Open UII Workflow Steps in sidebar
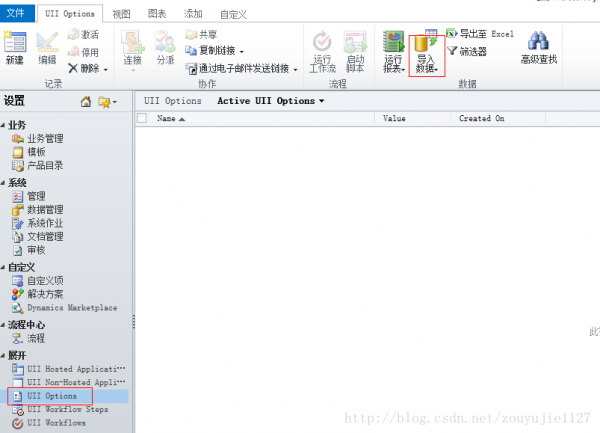Image resolution: width=600 pixels, height=433 pixels. (60, 409)
